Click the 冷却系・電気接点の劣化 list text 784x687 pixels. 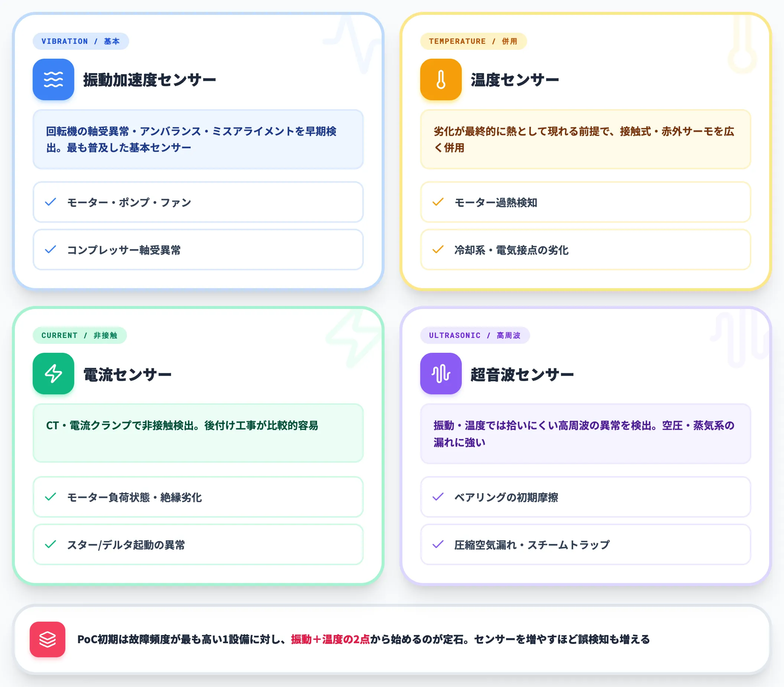[511, 250]
